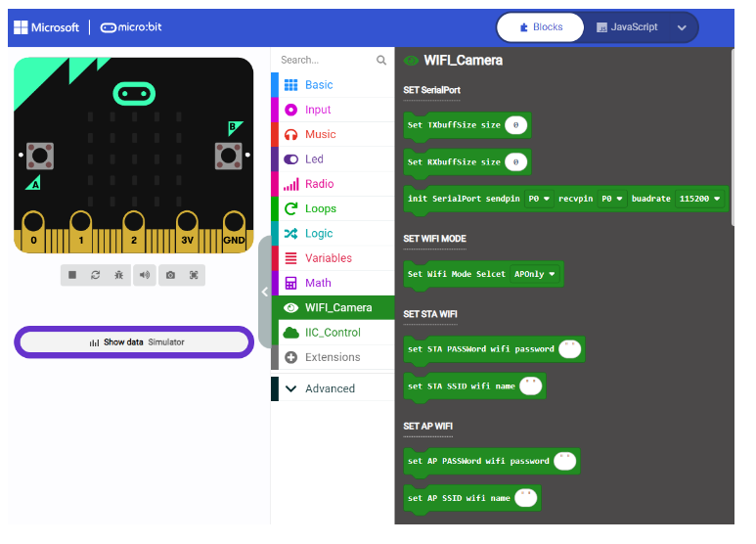The height and width of the screenshot is (544, 756).
Task: Click the STA SSID wifi name field
Action: tap(531, 386)
